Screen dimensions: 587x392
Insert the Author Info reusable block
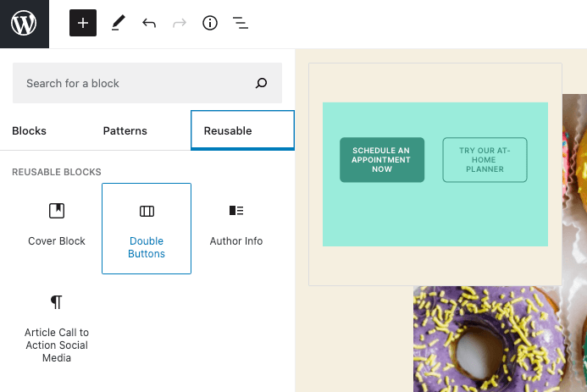coord(236,224)
